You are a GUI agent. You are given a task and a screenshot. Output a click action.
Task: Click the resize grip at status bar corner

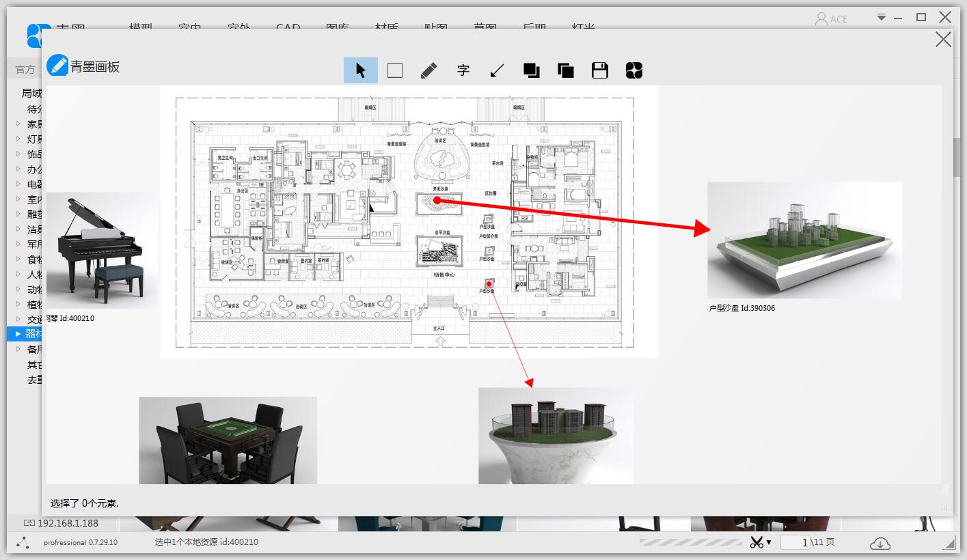pyautogui.click(x=950, y=544)
